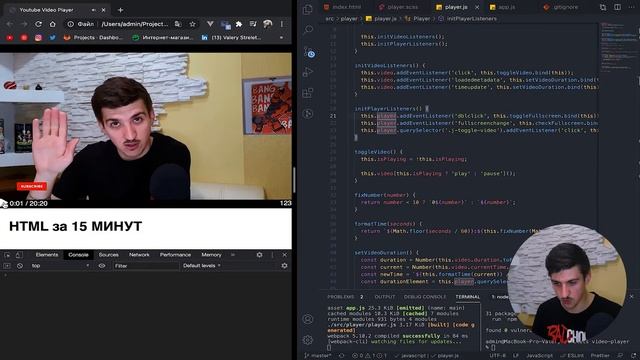Open a new browser tab
The width and height of the screenshot is (640, 360).
(x=120, y=10)
